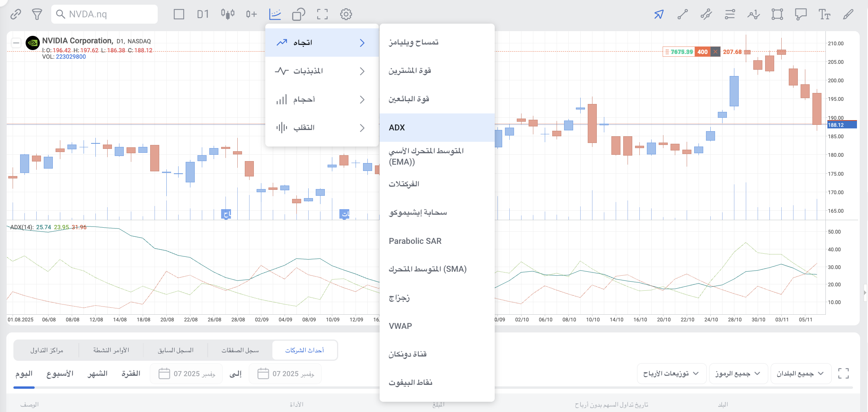The height and width of the screenshot is (412, 868).
Task: Open the templates copy icon
Action: [299, 15]
